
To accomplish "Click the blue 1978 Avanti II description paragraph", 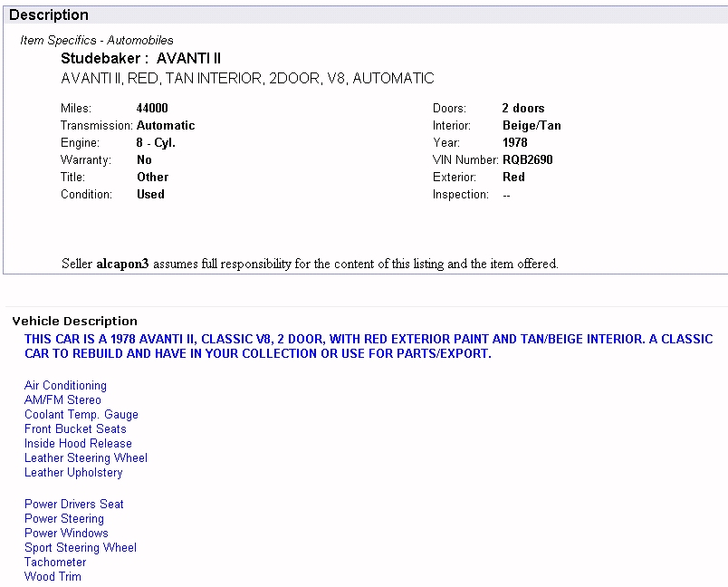I will 368,347.
